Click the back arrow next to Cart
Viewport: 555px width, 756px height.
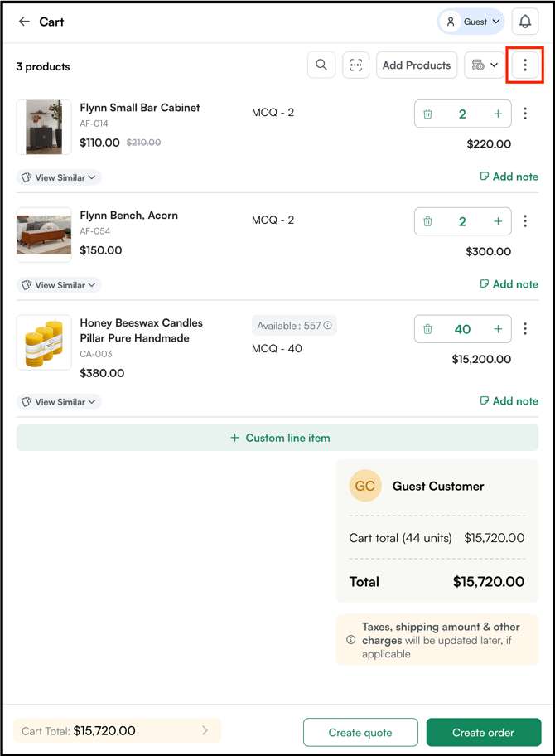[x=24, y=22]
